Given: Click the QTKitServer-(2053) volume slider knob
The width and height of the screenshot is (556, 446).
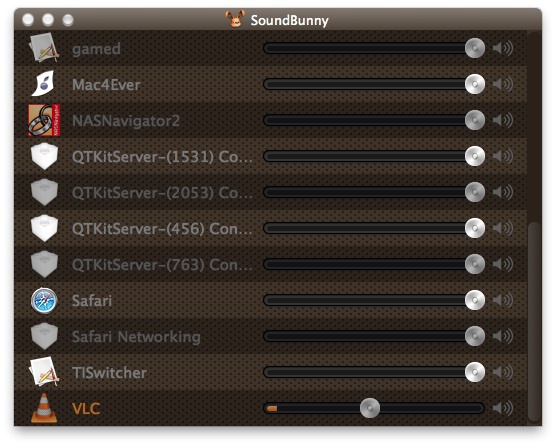Looking at the screenshot, I should pos(475,192).
